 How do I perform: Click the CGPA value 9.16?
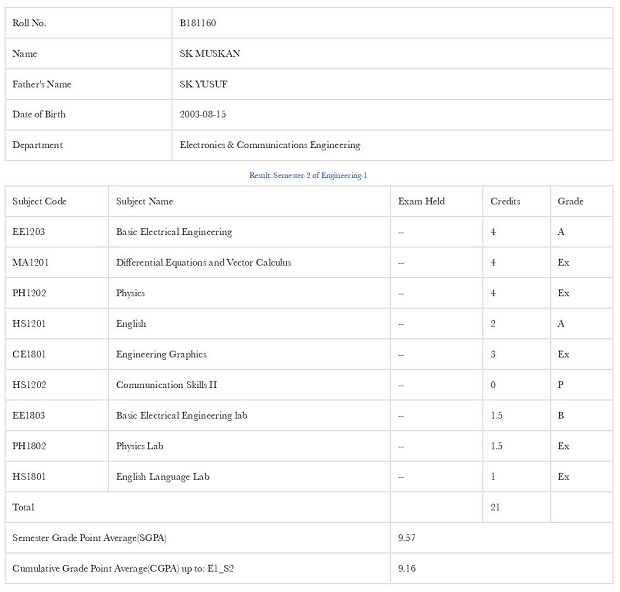point(406,569)
